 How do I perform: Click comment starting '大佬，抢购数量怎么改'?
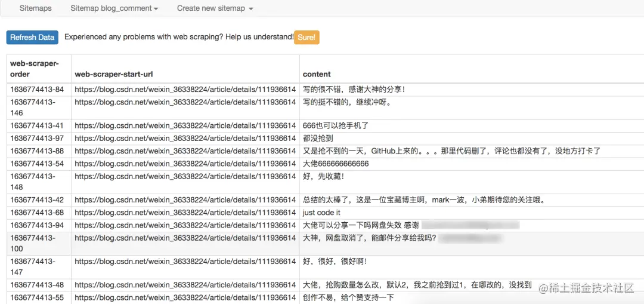click(x=417, y=285)
